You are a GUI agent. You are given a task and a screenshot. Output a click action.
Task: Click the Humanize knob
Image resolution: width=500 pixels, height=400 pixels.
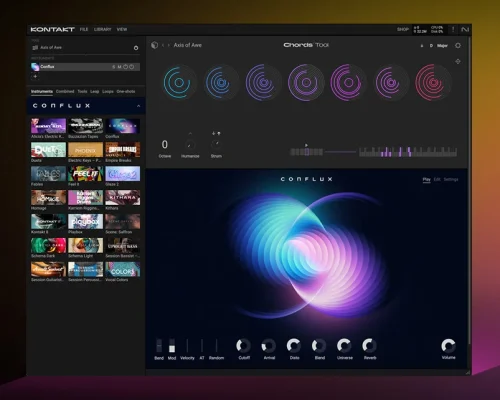190,145
